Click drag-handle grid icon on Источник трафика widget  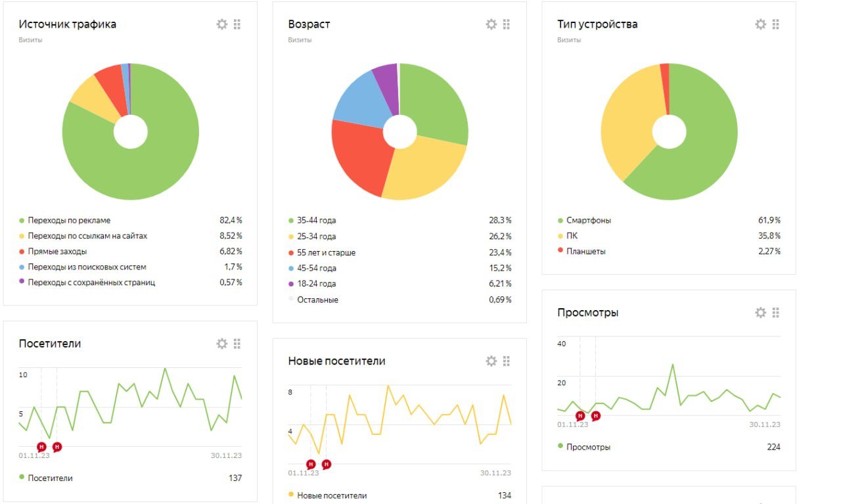(237, 24)
